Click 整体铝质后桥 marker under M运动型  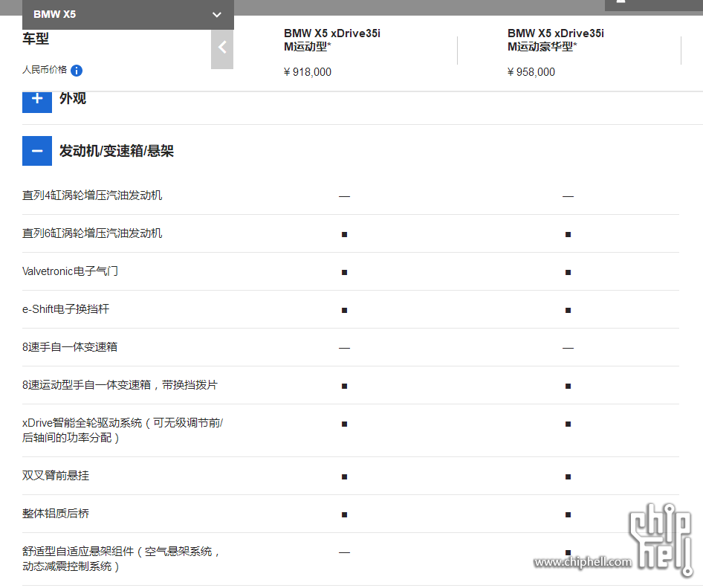(344, 515)
